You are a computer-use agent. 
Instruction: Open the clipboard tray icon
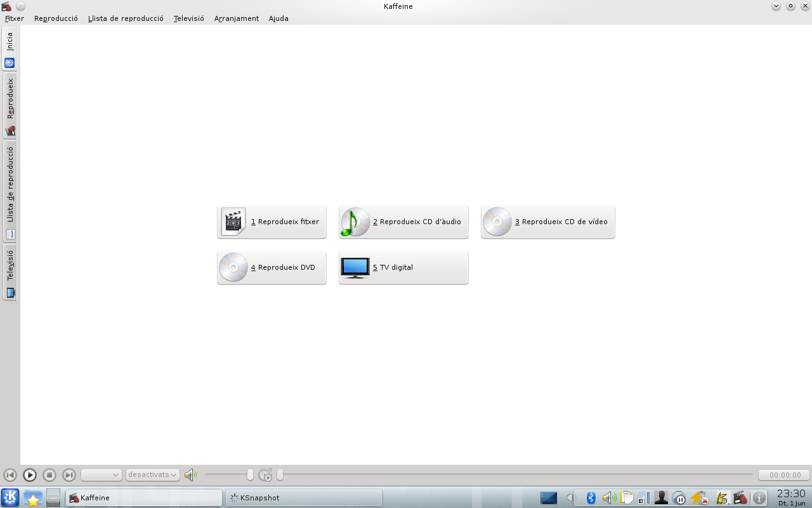[627, 498]
